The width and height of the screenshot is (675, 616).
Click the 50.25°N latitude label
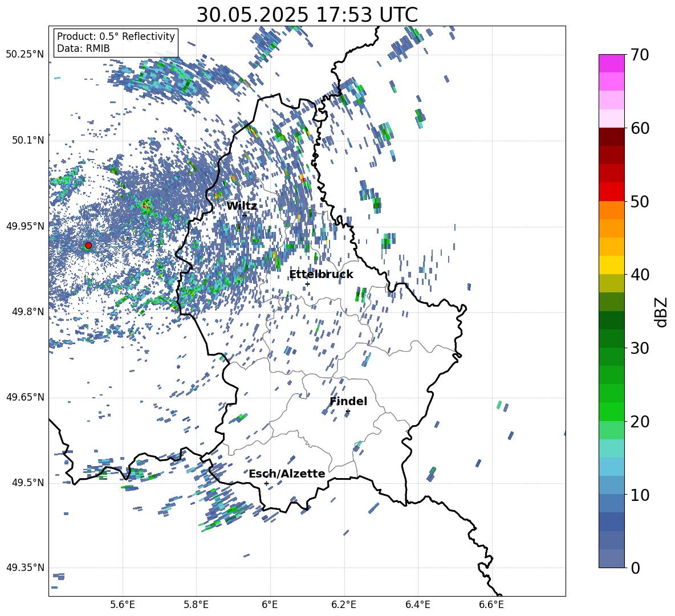point(25,55)
